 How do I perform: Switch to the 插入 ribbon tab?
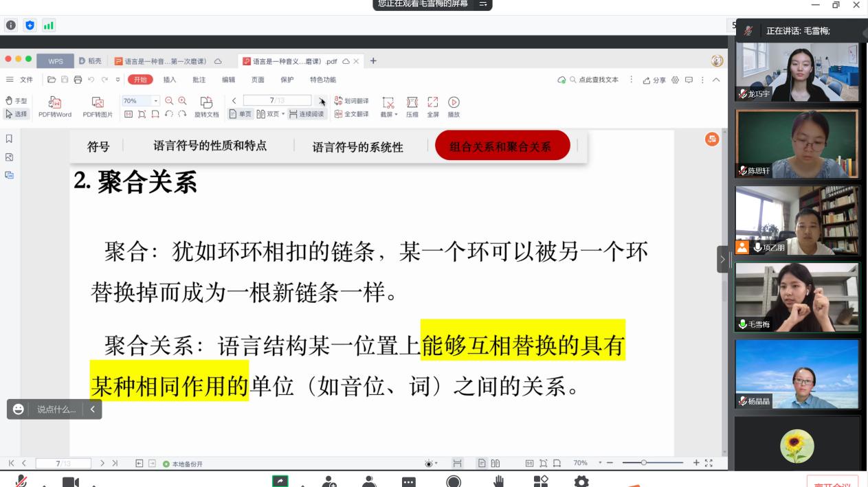click(169, 80)
